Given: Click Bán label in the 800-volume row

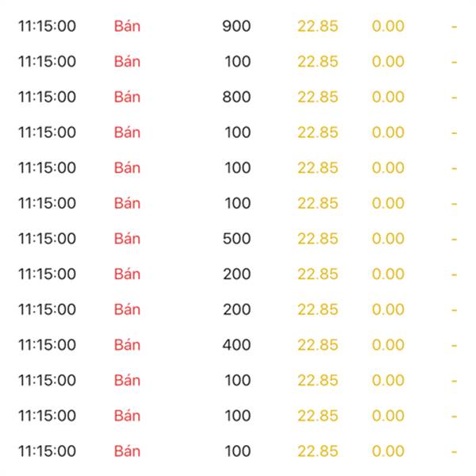Looking at the screenshot, I should [127, 97].
